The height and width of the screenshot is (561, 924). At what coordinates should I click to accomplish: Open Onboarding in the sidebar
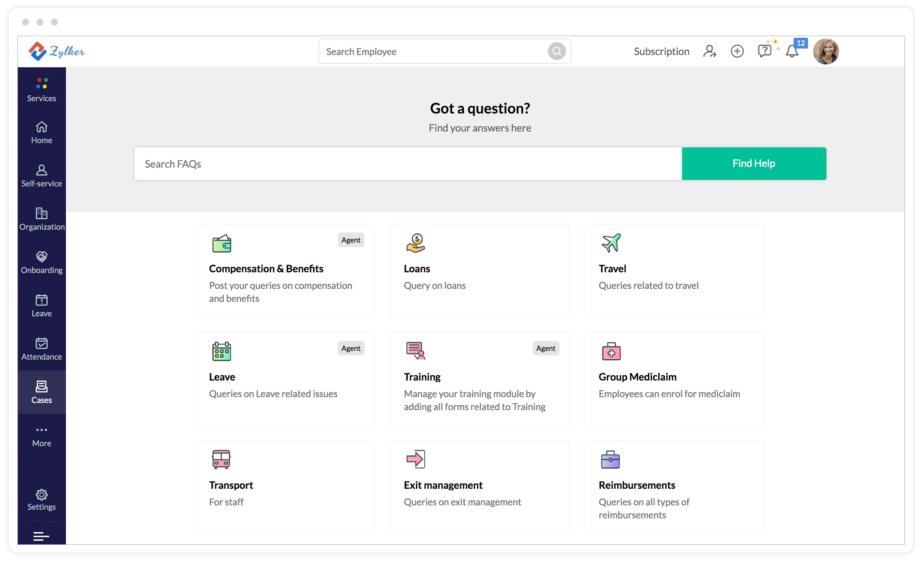41,263
